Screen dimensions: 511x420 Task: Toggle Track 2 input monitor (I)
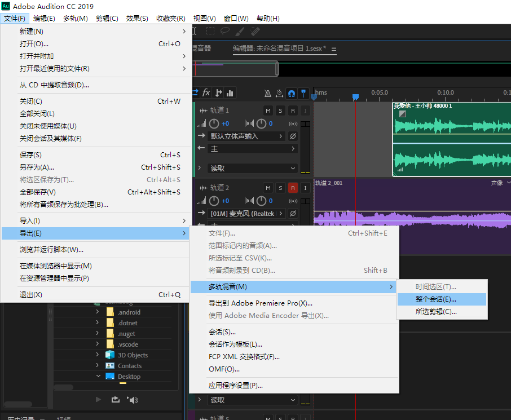pyautogui.click(x=305, y=188)
